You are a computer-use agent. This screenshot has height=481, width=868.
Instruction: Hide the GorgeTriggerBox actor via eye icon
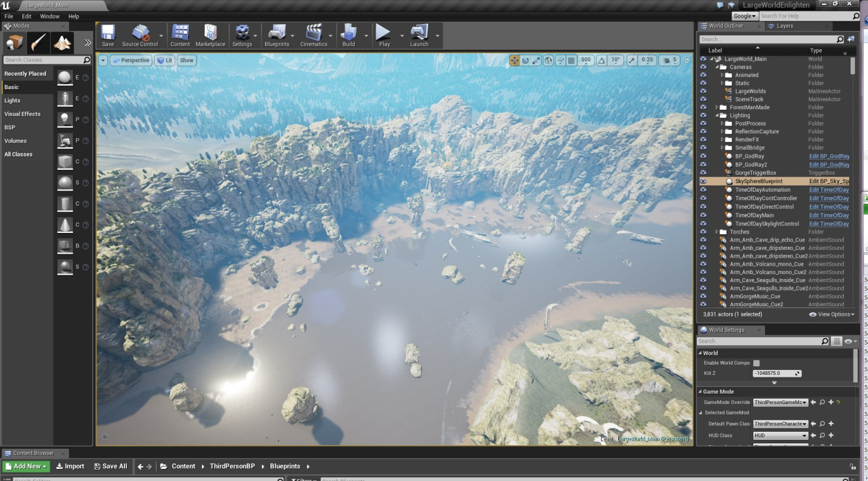click(704, 173)
